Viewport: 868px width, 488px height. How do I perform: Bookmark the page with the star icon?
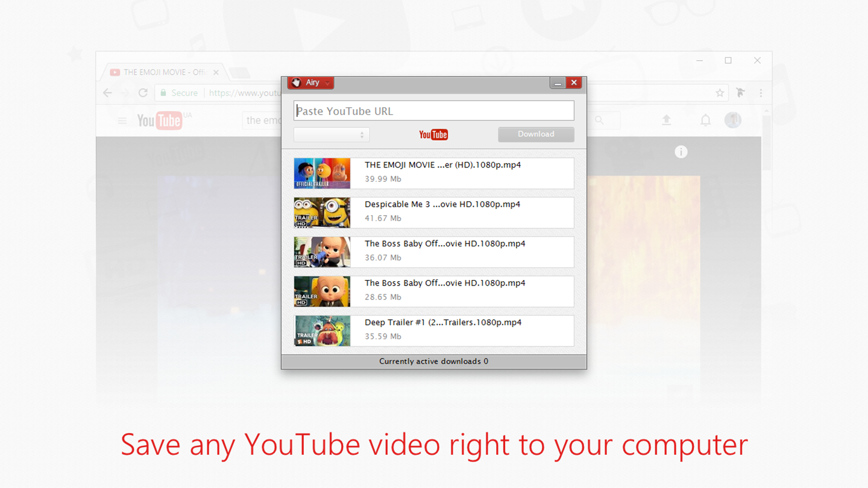[x=720, y=93]
